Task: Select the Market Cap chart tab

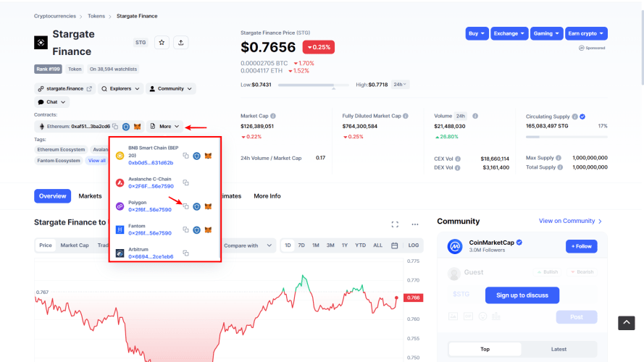Action: 75,245
